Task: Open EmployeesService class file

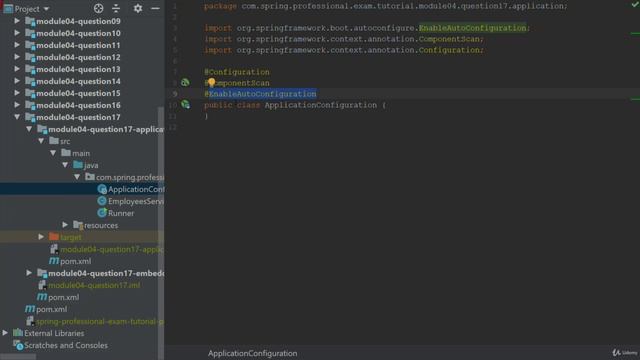Action: tap(136, 201)
